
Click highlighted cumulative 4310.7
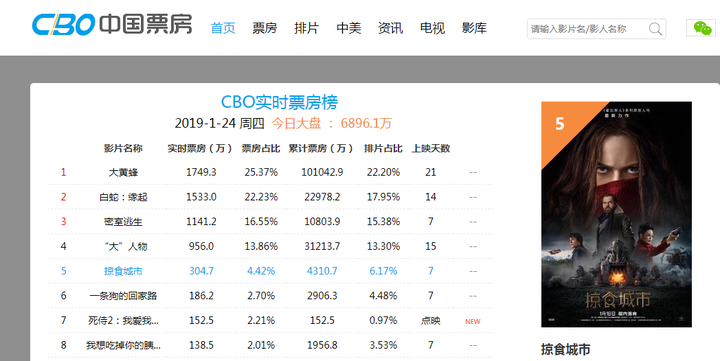(322, 271)
